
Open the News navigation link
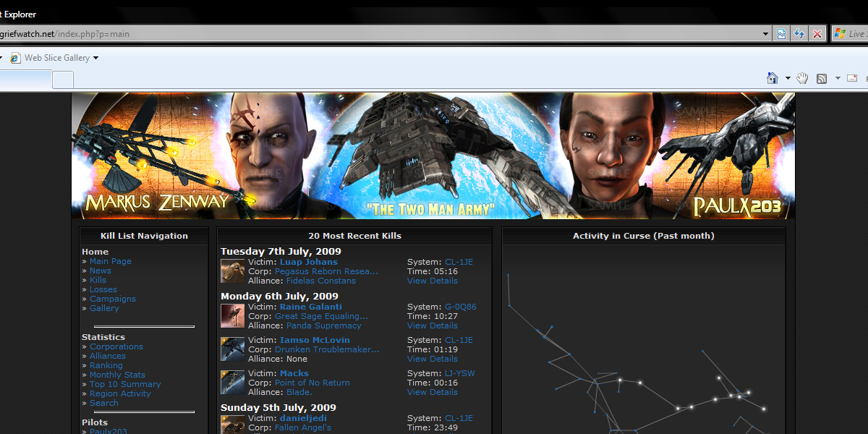point(101,271)
